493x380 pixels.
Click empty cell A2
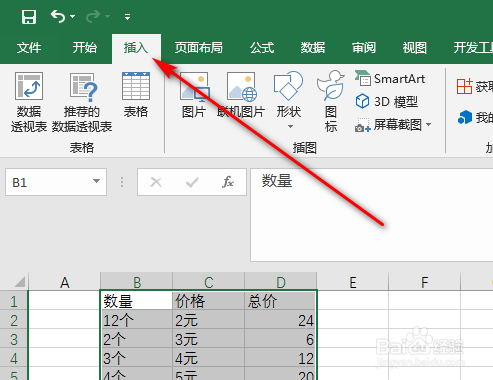65,320
